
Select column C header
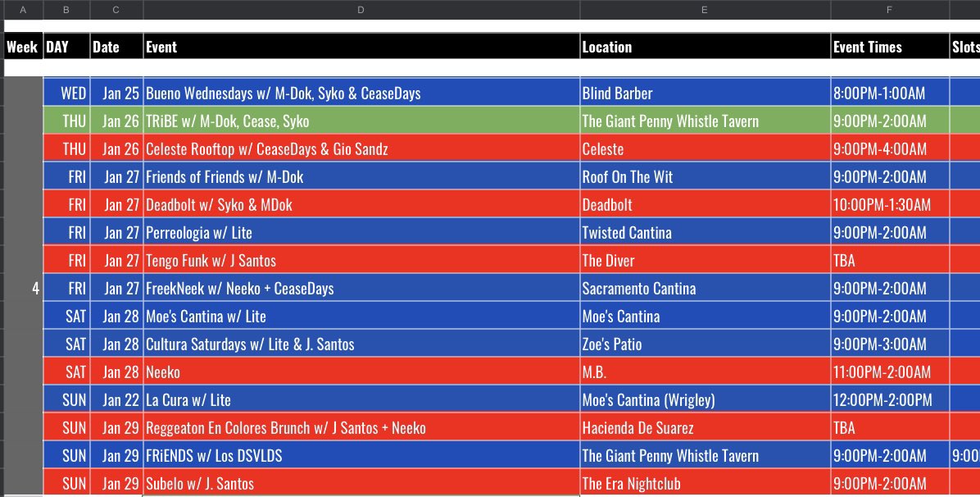point(116,10)
